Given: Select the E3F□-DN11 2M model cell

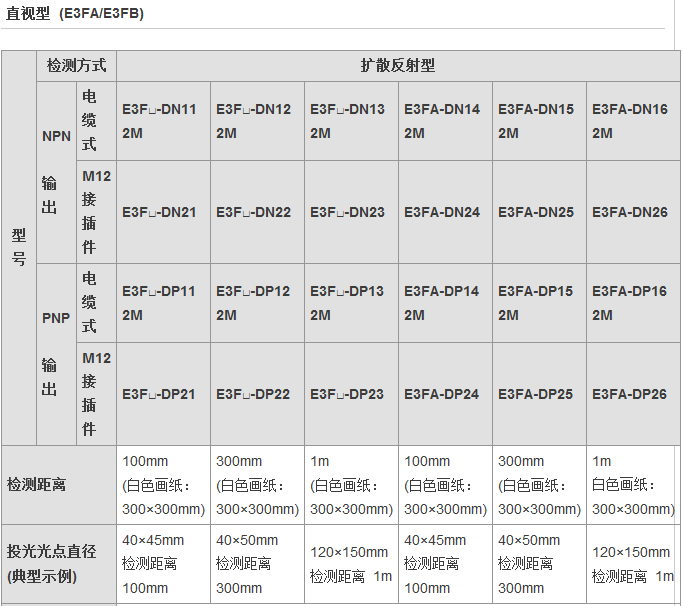Looking at the screenshot, I should pos(163,121).
